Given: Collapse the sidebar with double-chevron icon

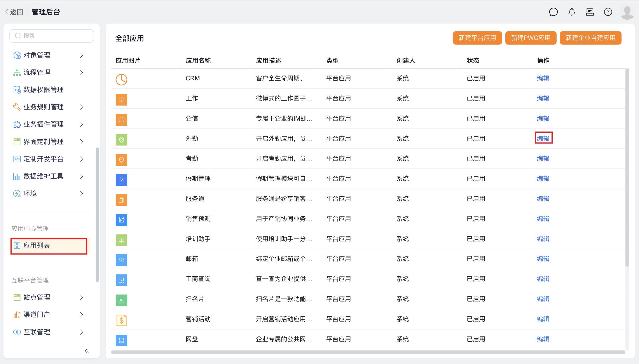Looking at the screenshot, I should click(87, 351).
